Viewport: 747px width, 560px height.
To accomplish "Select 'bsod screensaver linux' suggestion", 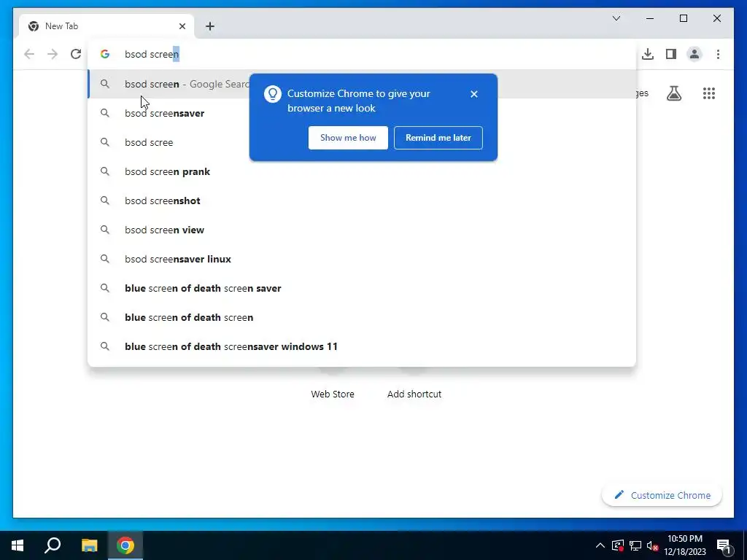I will click(x=362, y=259).
